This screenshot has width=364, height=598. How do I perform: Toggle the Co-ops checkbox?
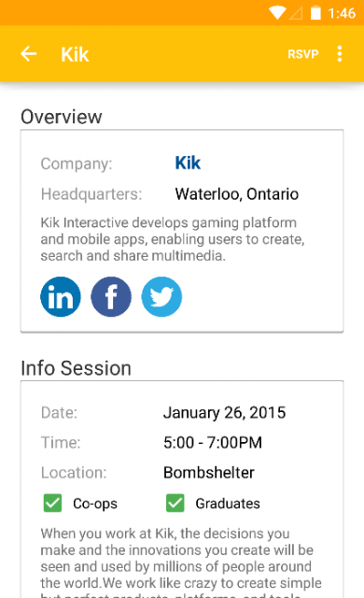click(x=52, y=503)
